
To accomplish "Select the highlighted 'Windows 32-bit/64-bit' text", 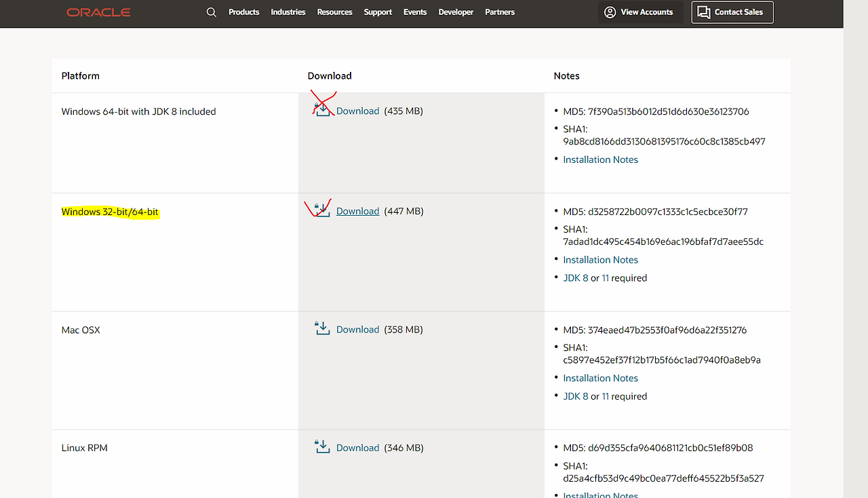I will click(110, 212).
